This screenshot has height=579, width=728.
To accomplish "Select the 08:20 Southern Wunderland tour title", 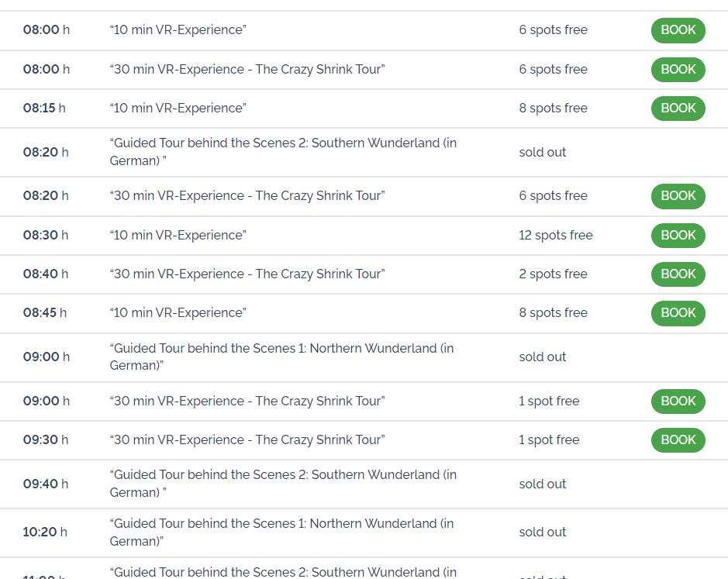I will click(283, 152).
